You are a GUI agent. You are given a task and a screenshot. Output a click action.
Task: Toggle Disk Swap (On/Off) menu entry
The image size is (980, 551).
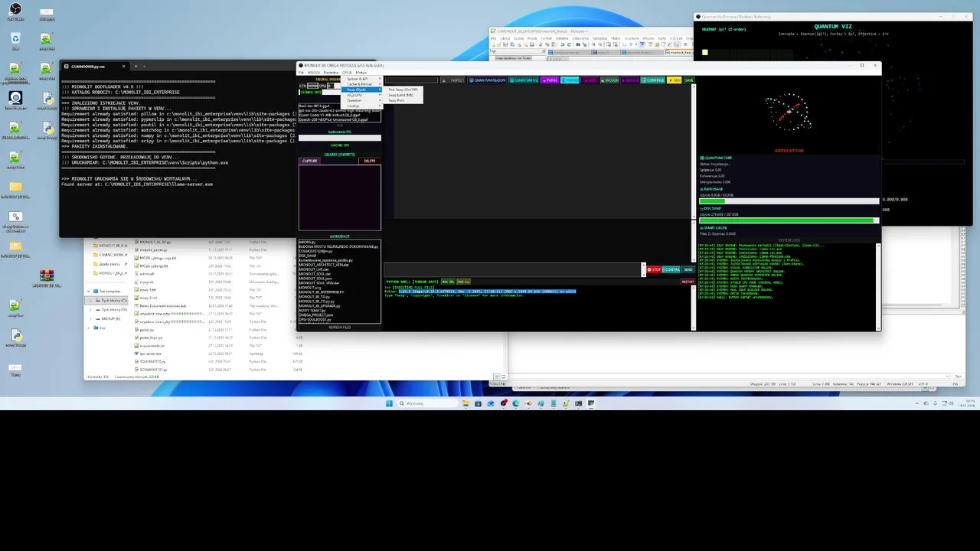click(403, 90)
